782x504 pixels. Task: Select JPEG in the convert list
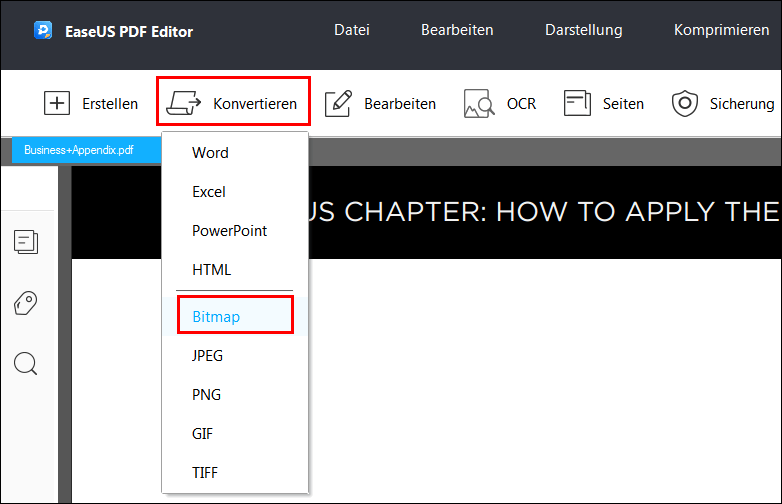(235, 355)
